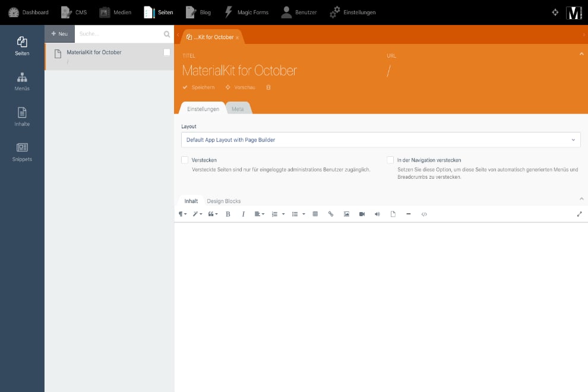The width and height of the screenshot is (588, 392).
Task: Open the Layout dropdown
Action: coord(381,140)
